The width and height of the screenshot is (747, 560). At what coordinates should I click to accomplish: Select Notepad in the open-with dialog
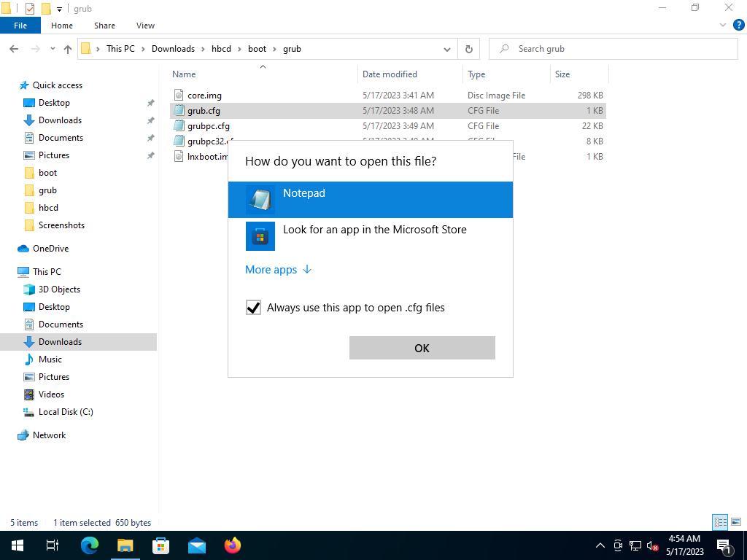click(370, 199)
